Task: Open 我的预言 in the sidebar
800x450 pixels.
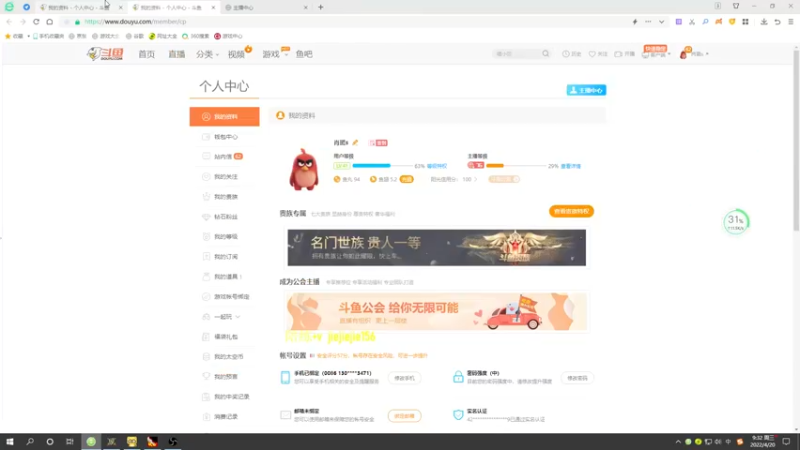Action: 224,377
